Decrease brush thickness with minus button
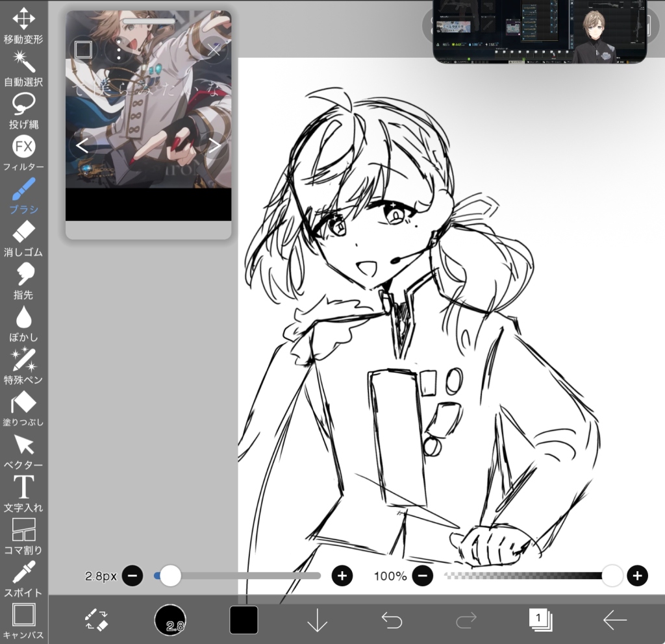The width and height of the screenshot is (665, 644). coord(132,576)
